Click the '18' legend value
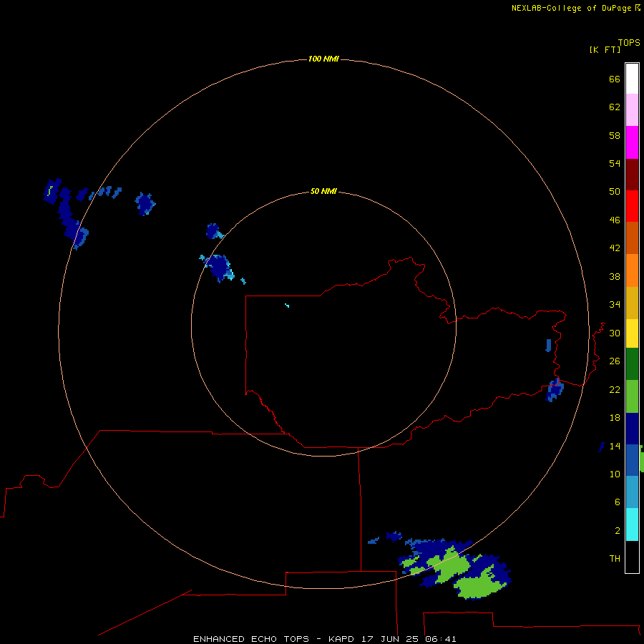 615,418
